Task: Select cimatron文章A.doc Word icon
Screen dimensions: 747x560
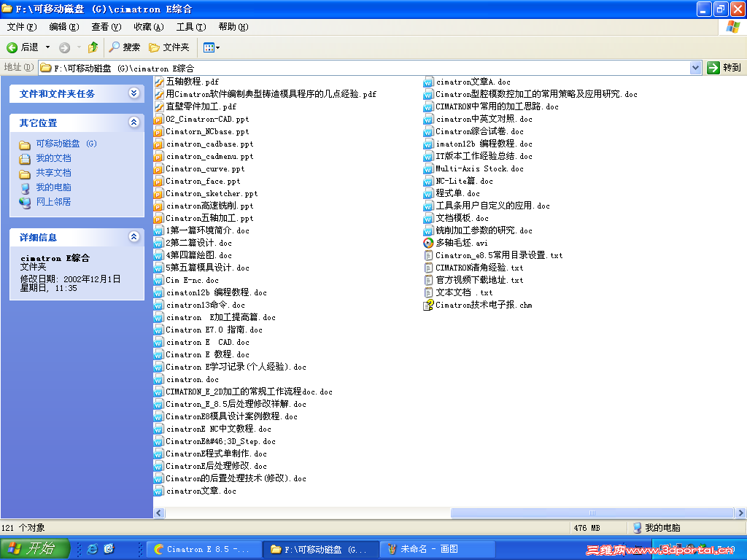Action: coord(428,82)
